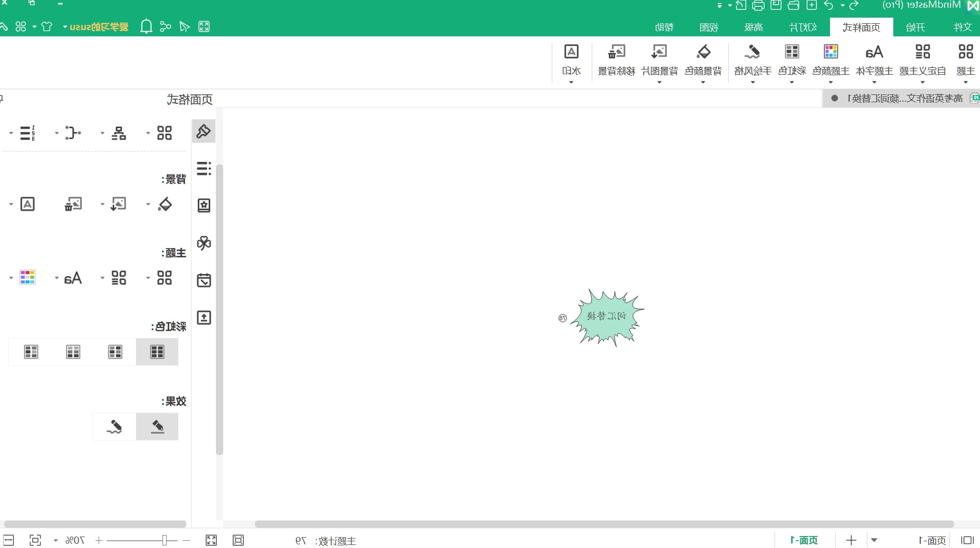Viewport: 980px width, 548px height.
Task: Select wavy-line hand-drawn option under 效果
Action: tap(114, 427)
